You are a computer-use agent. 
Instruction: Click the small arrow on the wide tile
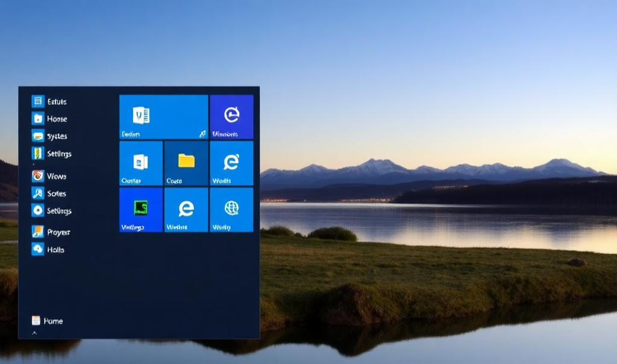click(202, 134)
